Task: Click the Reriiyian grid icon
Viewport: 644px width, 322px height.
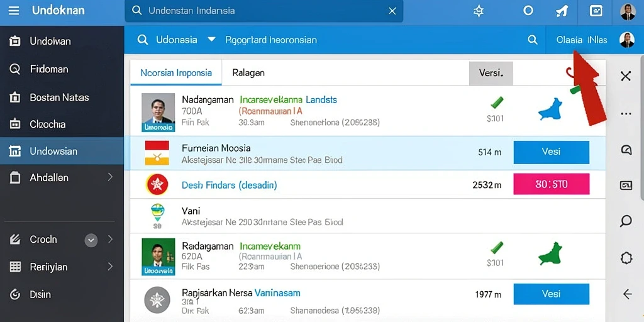Action: 15,267
